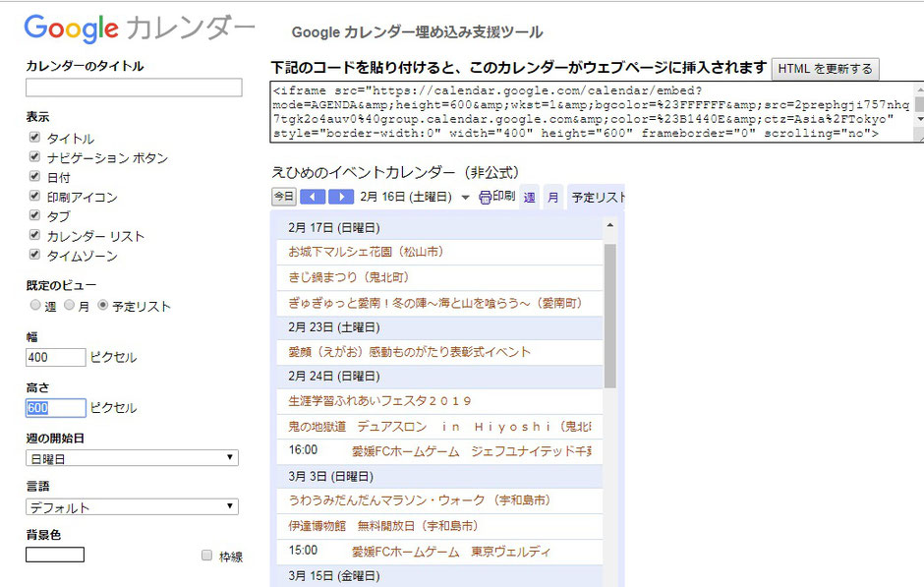Open お城下マルシェ花園 event
The width and height of the screenshot is (924, 587).
(366, 252)
